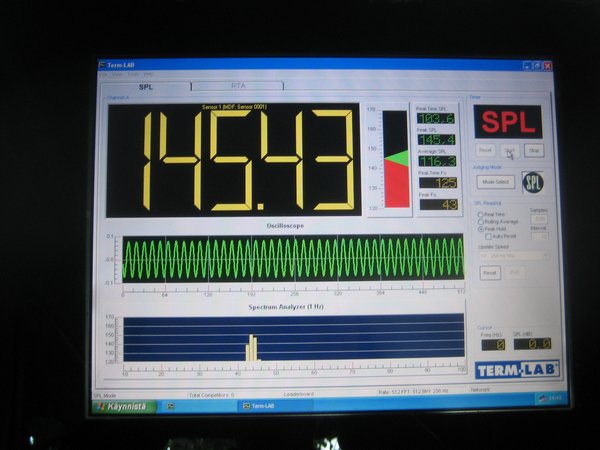This screenshot has height=450, width=600.
Task: Switch to the RTA tab
Action: click(x=237, y=86)
